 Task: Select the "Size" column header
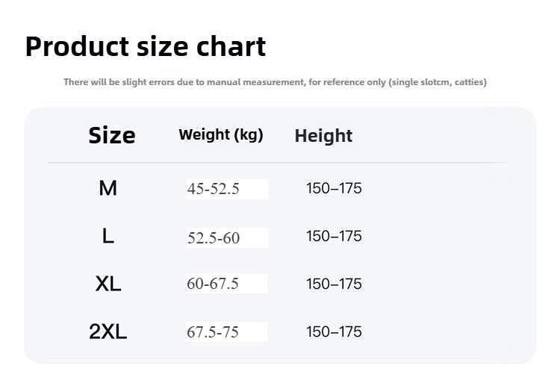(x=112, y=135)
